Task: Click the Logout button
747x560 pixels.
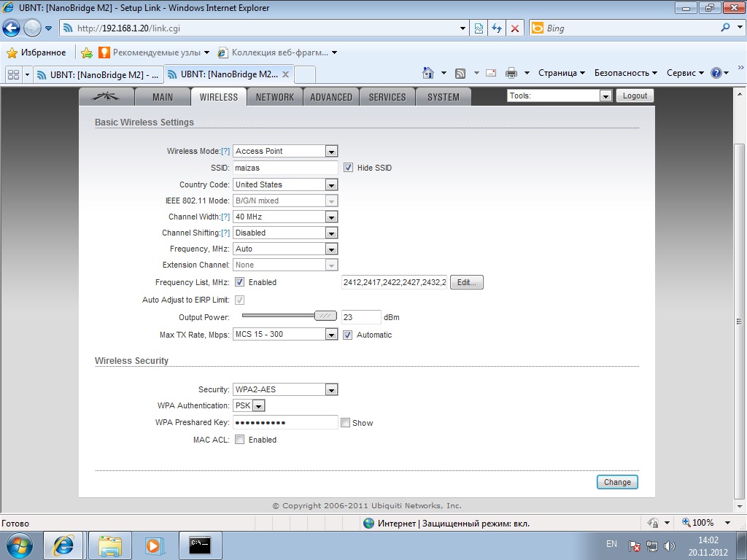Action: click(635, 96)
